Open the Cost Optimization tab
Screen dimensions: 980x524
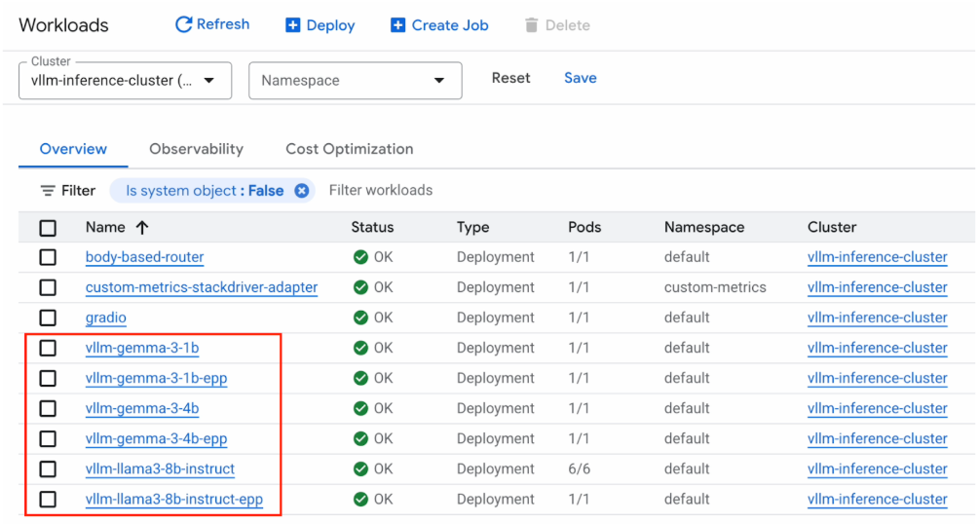point(350,149)
